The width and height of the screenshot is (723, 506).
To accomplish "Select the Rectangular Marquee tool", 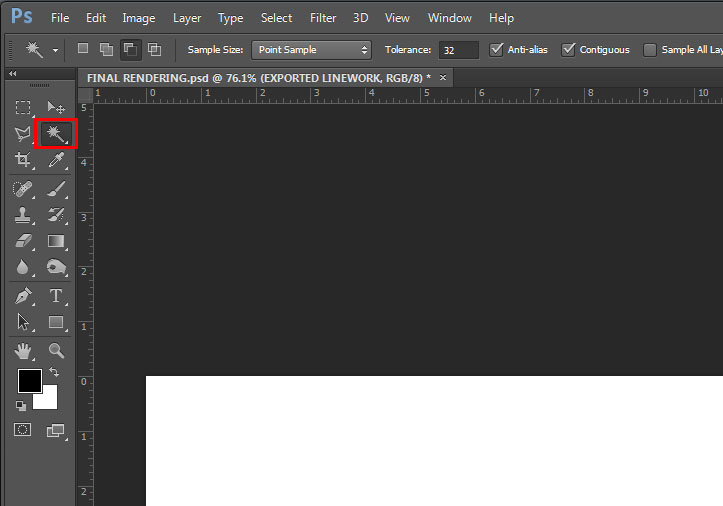I will pos(23,107).
